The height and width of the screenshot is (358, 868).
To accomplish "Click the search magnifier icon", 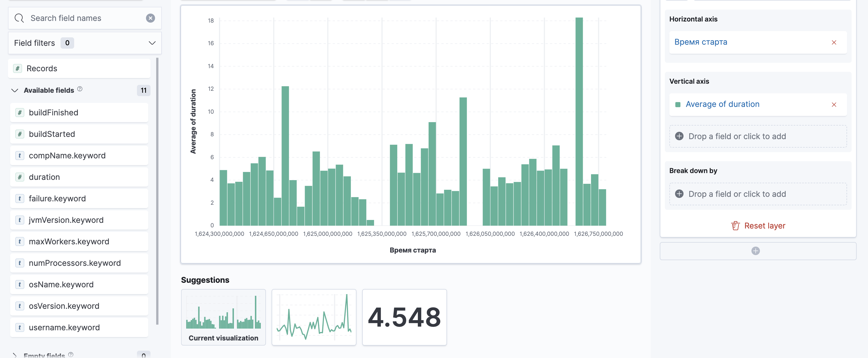I will [x=19, y=18].
